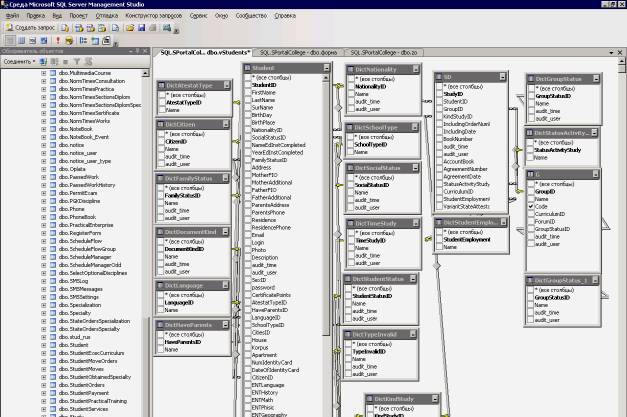Tick the Name checkbox in DictLanguage table
627x417 pixels.
pyautogui.click(x=160, y=310)
